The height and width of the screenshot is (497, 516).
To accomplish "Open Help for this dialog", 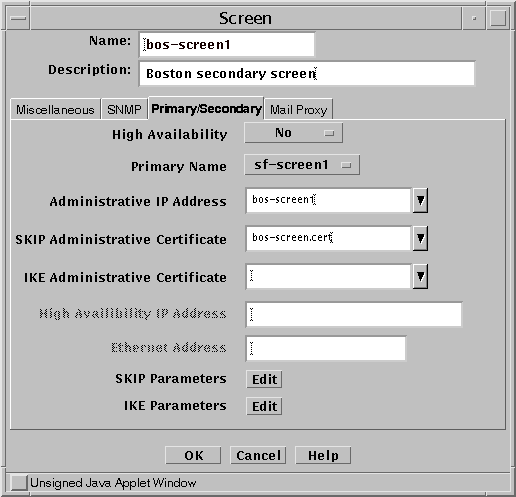I will point(323,455).
